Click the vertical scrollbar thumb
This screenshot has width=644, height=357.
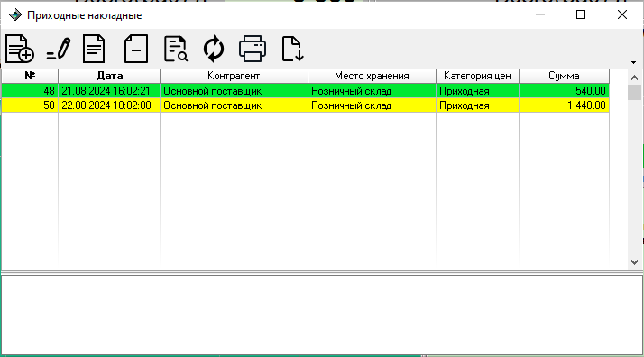pyautogui.click(x=634, y=92)
